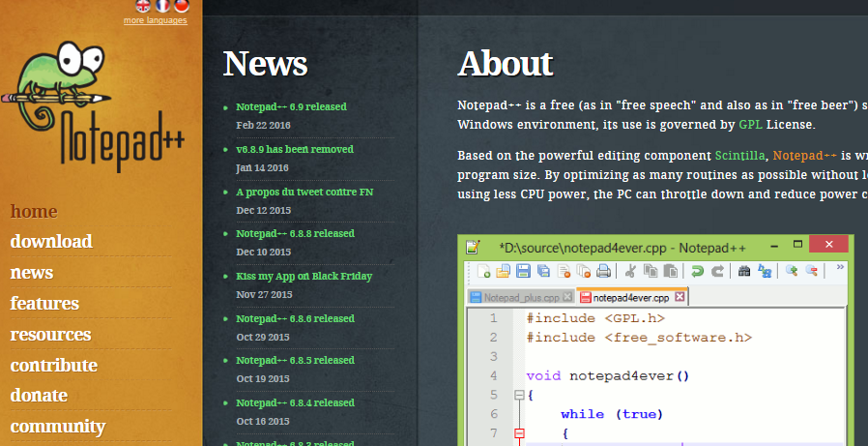Expand the toolbar overflow chevron
The image size is (868, 446).
pyautogui.click(x=840, y=267)
